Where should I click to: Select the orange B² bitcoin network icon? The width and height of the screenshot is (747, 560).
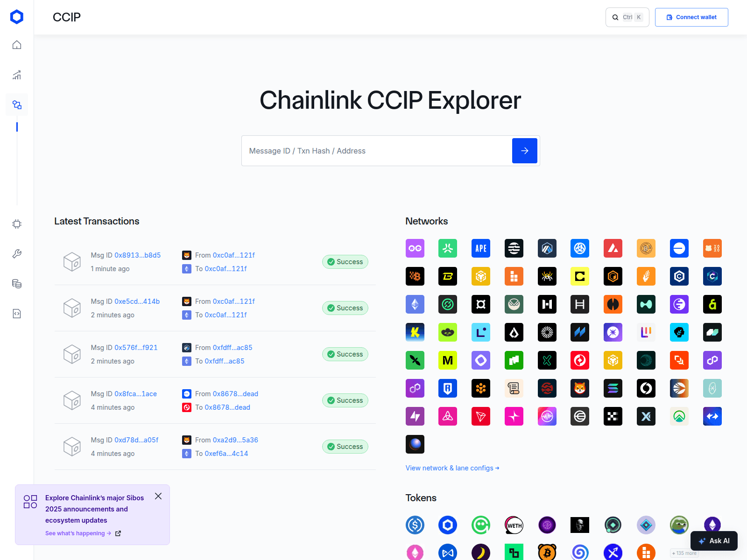tap(646, 248)
